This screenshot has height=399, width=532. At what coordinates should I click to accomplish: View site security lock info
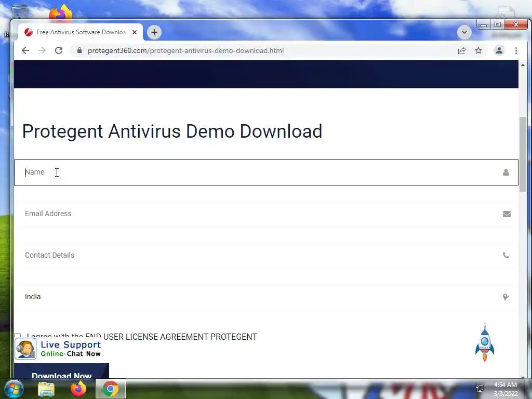click(x=79, y=50)
